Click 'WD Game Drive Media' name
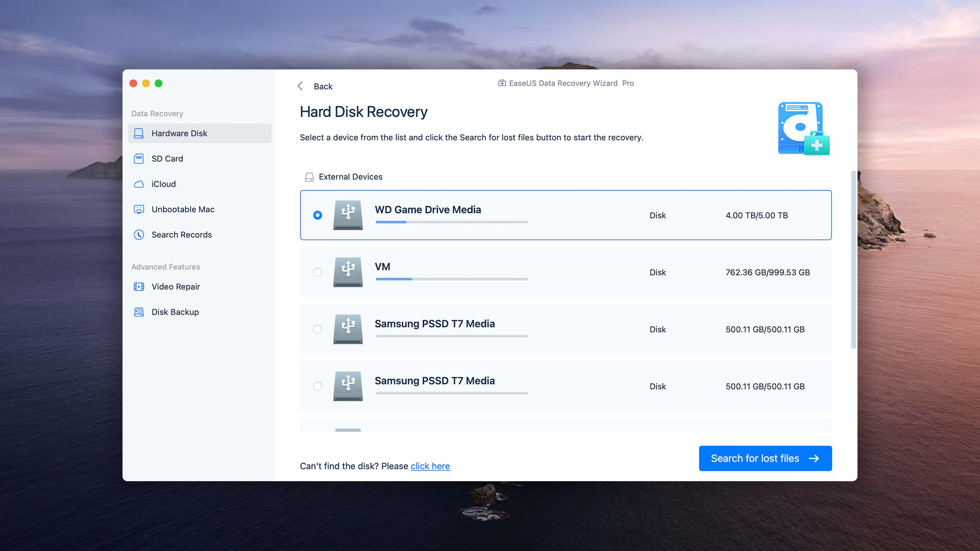 pos(428,209)
